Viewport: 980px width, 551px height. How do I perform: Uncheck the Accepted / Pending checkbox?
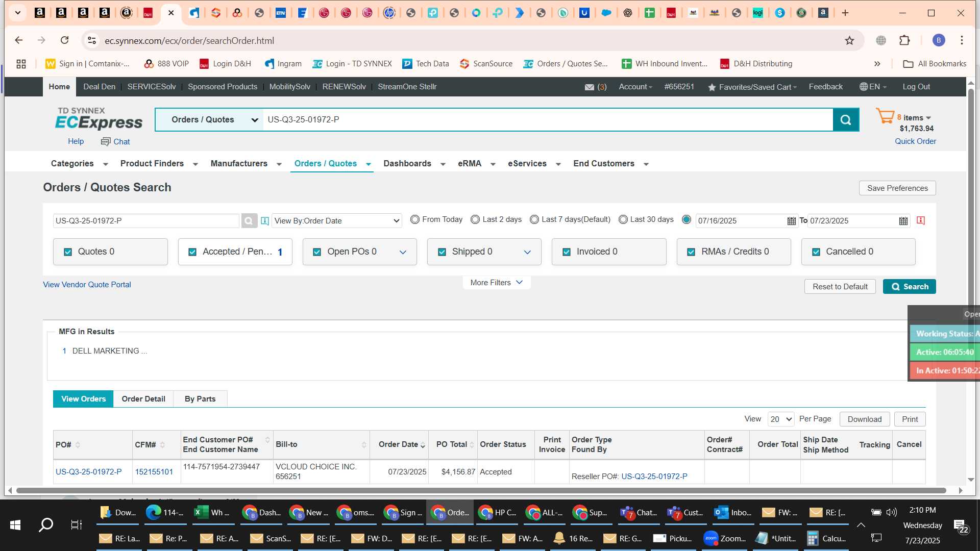coord(192,252)
